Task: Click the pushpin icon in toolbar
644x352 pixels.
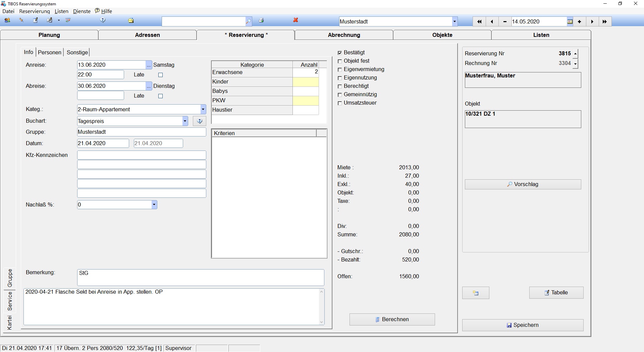Action: coord(21,20)
